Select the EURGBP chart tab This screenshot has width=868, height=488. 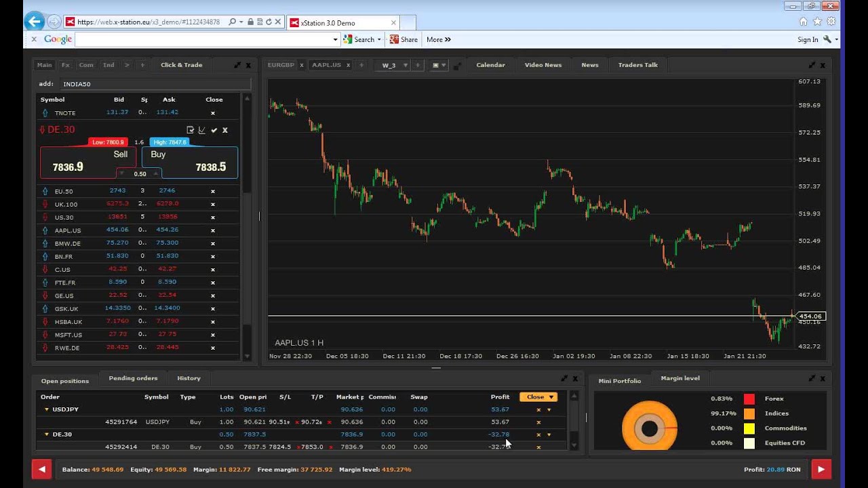tap(281, 65)
